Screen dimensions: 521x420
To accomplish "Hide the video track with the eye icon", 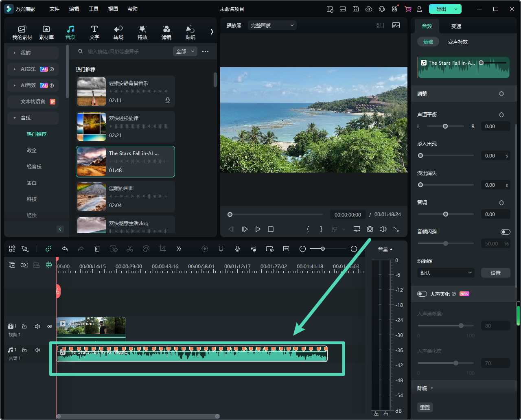I will coord(50,326).
